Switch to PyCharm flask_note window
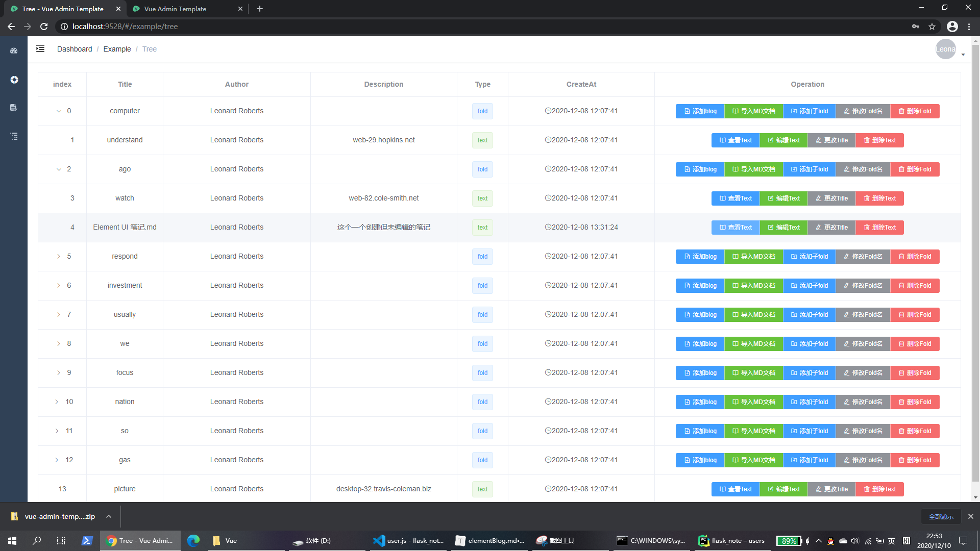The image size is (980, 551). click(x=732, y=541)
